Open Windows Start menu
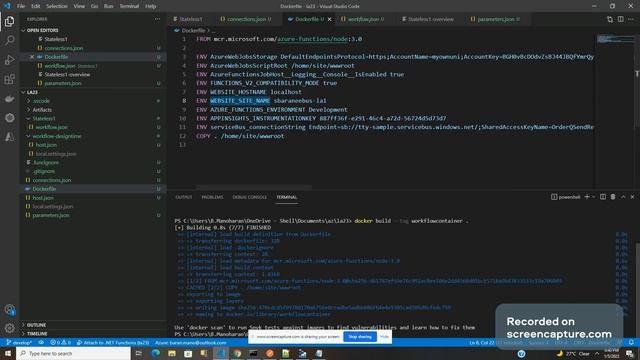 pyautogui.click(x=8, y=353)
